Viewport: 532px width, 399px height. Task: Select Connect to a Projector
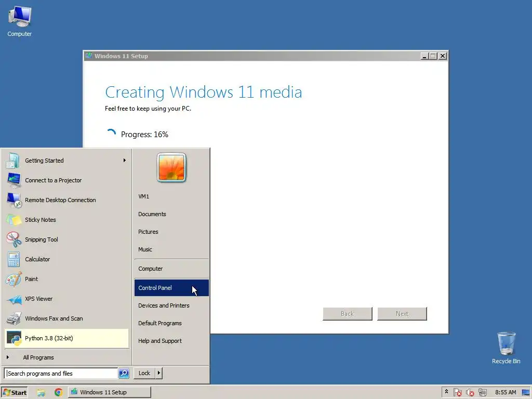(x=66, y=180)
